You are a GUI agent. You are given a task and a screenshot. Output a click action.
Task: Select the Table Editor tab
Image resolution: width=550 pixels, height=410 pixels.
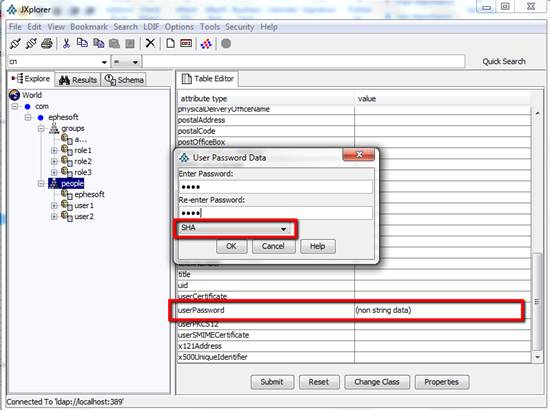coord(207,79)
